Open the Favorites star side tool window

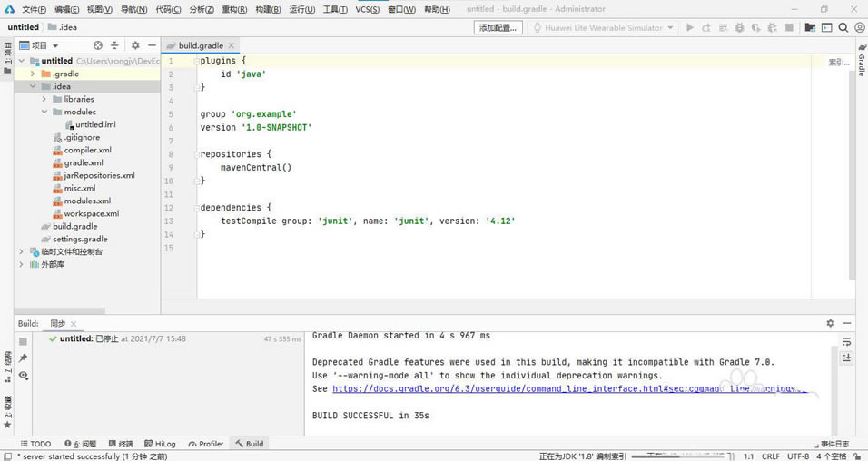click(x=7, y=412)
